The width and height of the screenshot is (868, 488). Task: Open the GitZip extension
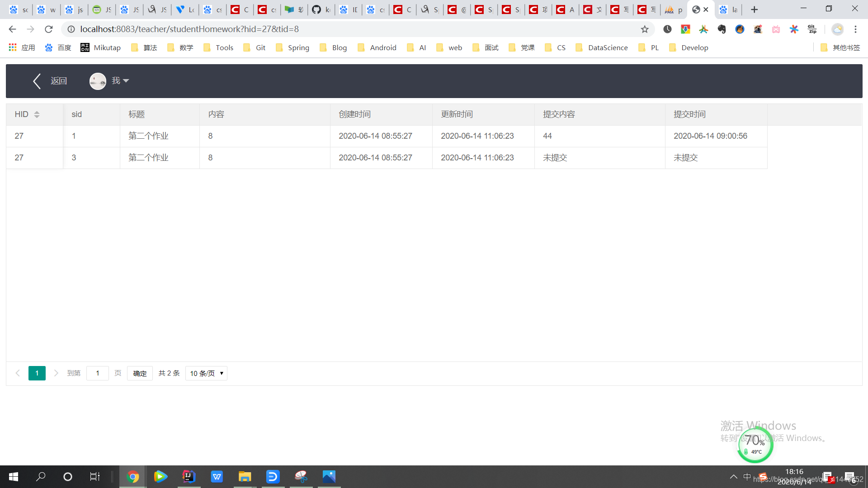(x=811, y=29)
